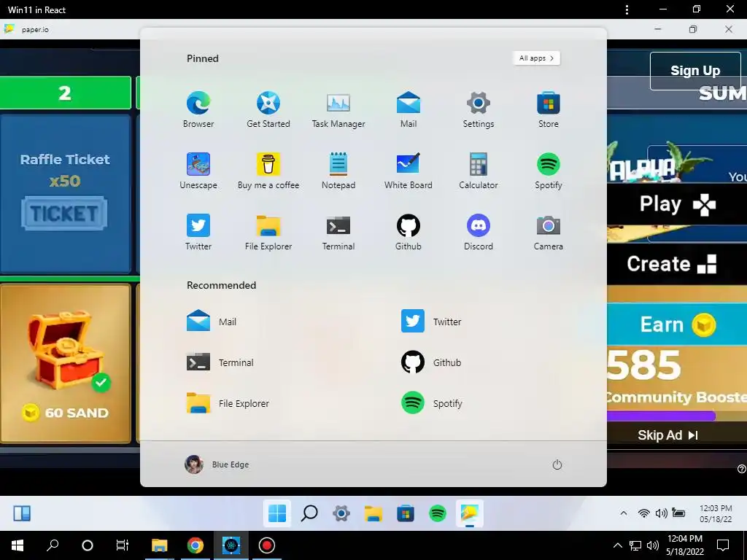
Task: Open File Explorer under Recommended
Action: [x=228, y=403]
